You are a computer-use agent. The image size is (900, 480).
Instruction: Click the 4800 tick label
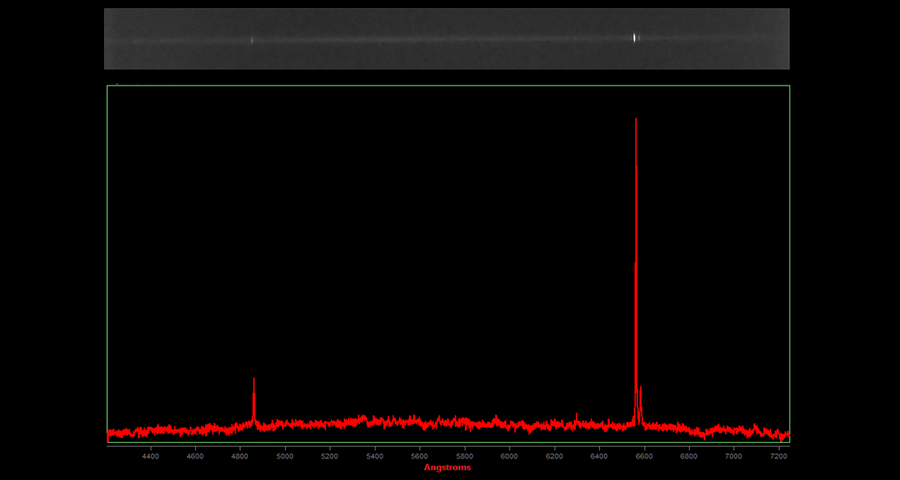[240, 456]
